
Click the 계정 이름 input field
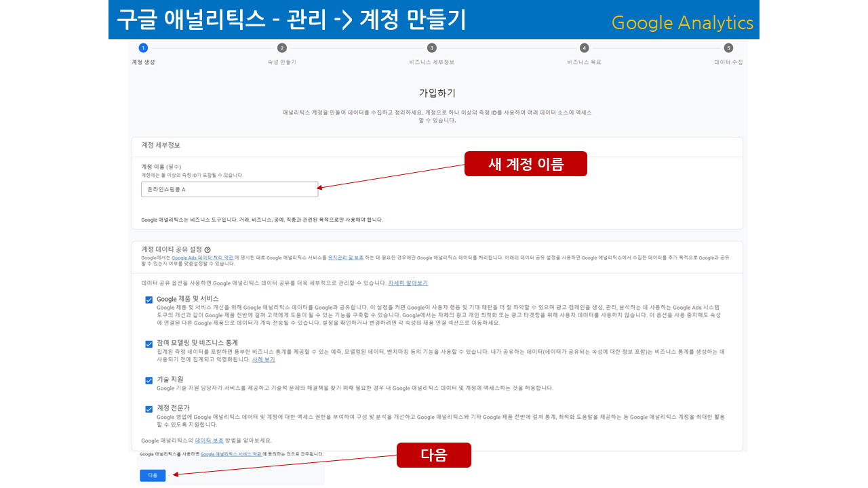pos(229,190)
